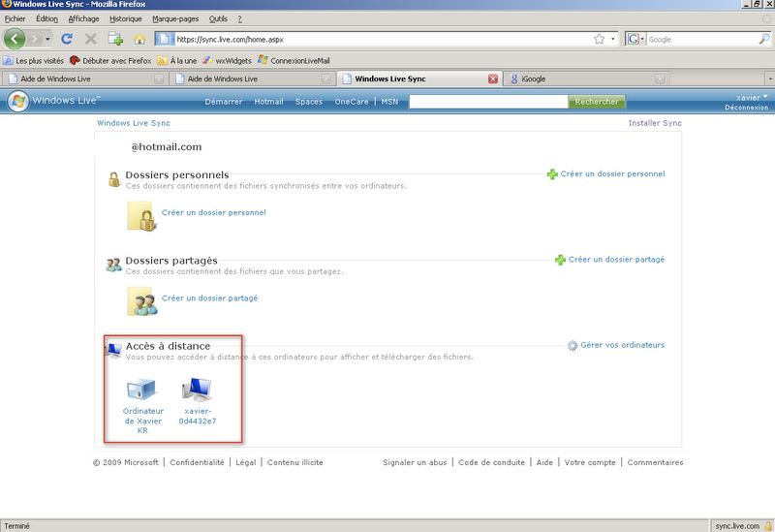
Task: Click green plus Créer un dossier personnel
Action: 606,174
